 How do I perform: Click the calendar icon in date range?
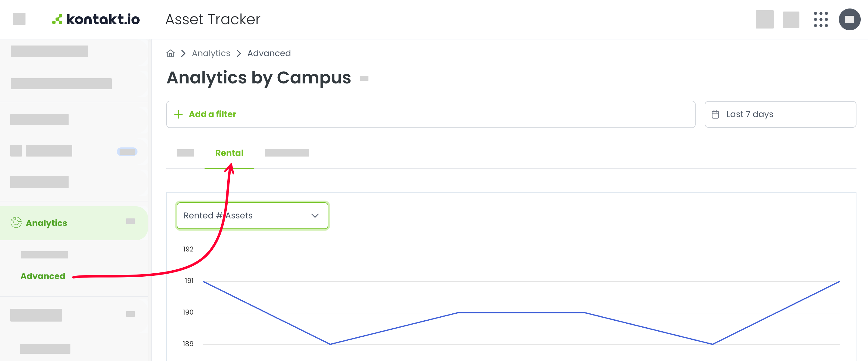click(x=715, y=114)
